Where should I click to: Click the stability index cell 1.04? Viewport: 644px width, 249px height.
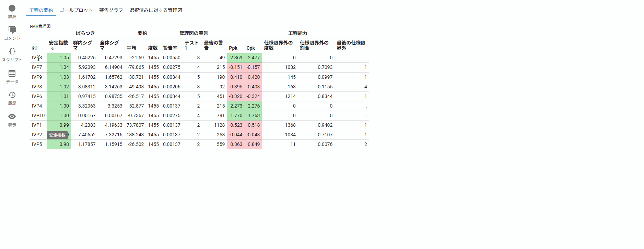point(59,67)
